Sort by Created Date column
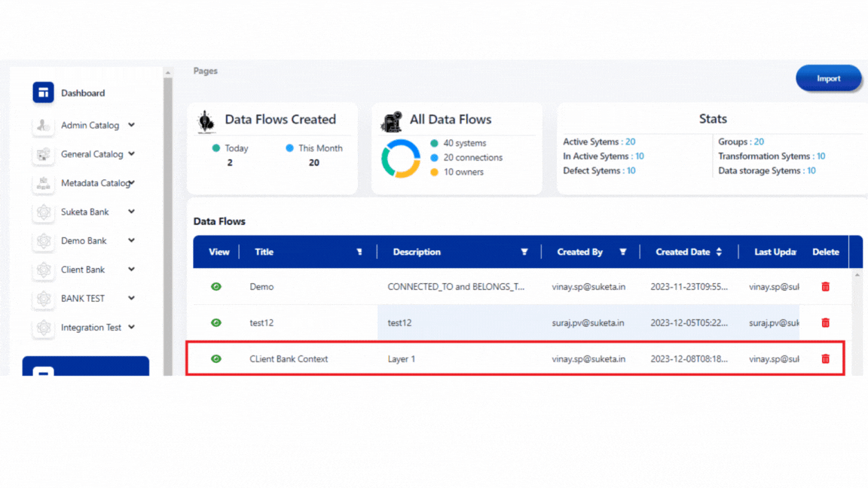This screenshot has height=488, width=868. click(719, 252)
